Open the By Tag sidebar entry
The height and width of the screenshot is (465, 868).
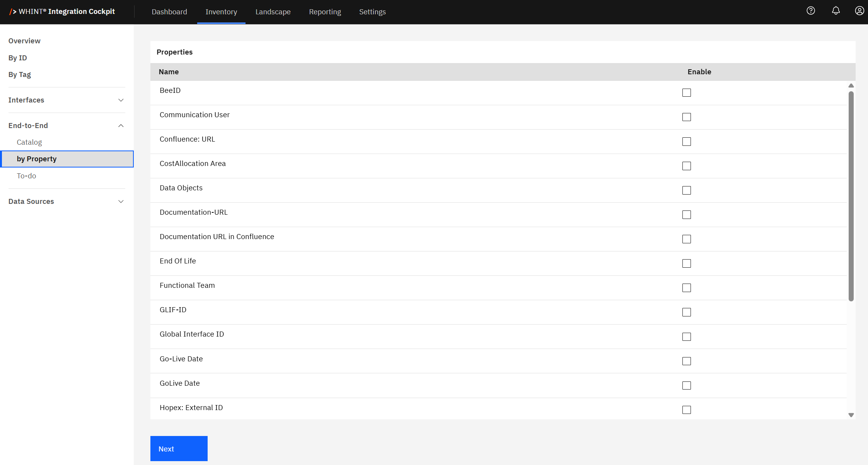coord(20,75)
